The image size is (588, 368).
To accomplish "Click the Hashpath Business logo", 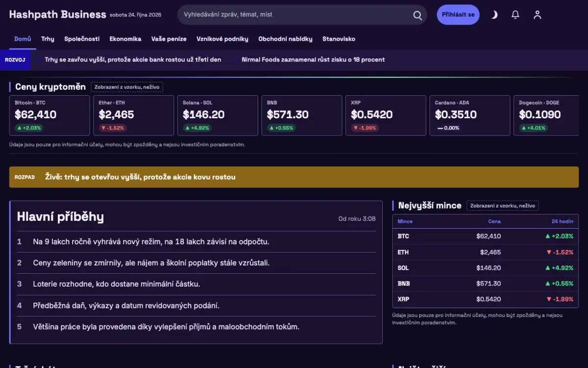I will coord(57,15).
